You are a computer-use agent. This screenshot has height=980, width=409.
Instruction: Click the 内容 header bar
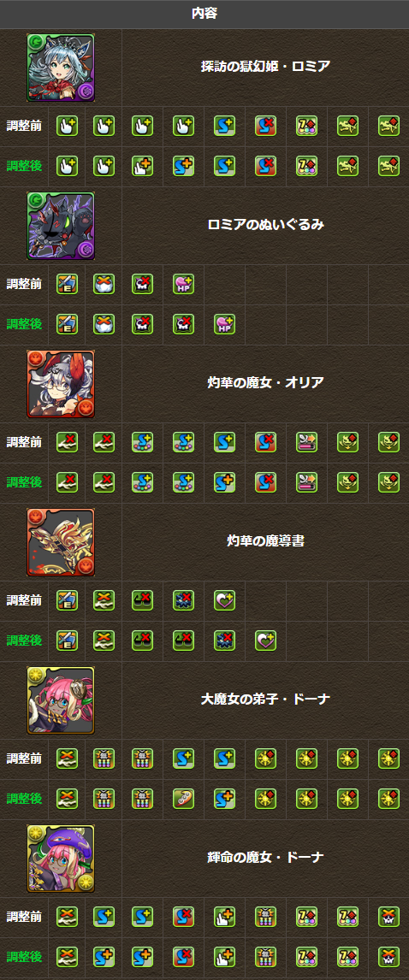[x=204, y=14]
